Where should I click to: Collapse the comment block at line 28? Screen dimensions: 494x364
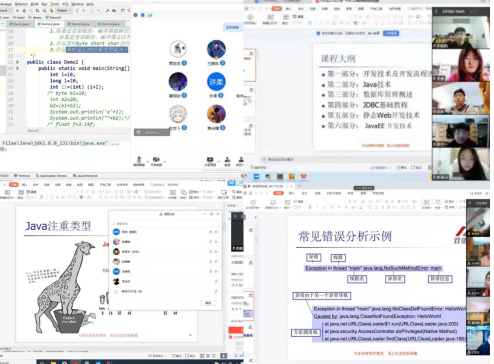tap(25, 93)
